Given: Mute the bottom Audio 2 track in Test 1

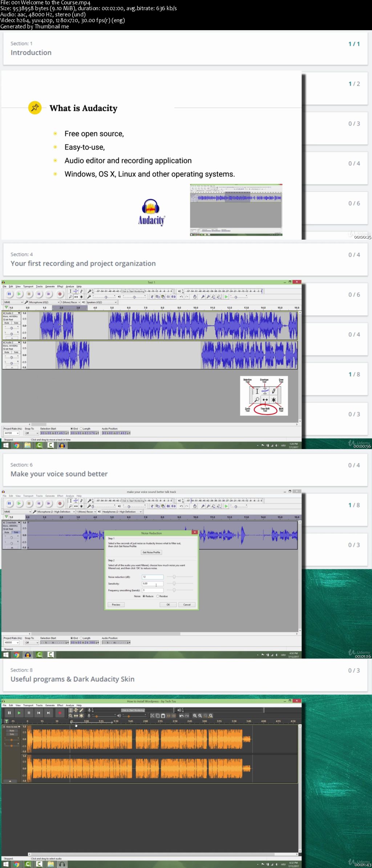Looking at the screenshot, I should 7,352.
